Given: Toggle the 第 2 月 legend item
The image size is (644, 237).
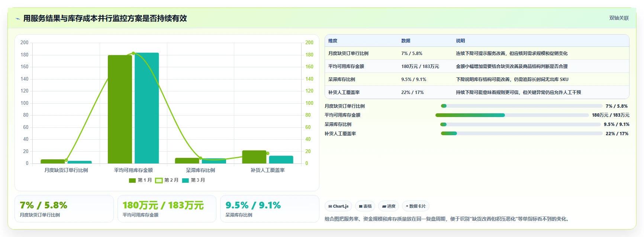Looking at the screenshot, I should point(167,180).
